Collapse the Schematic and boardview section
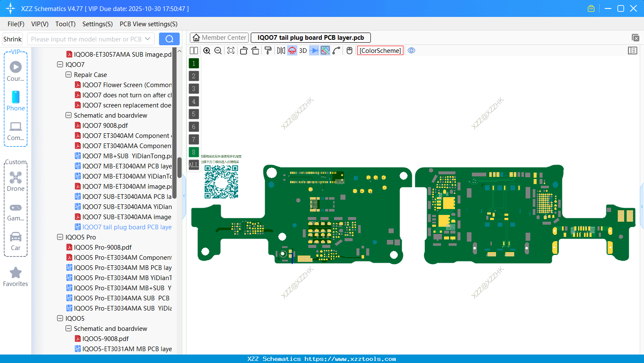 [x=69, y=115]
